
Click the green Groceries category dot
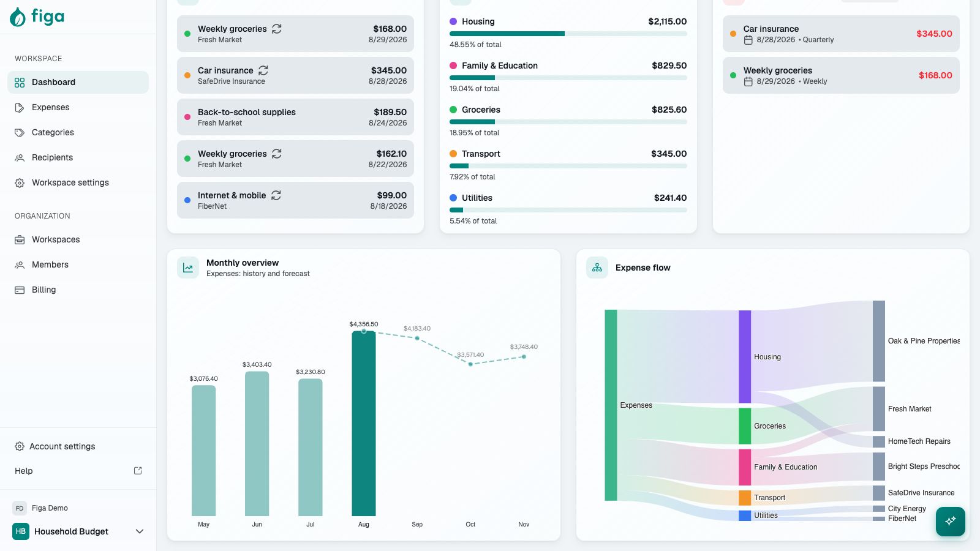coord(453,110)
